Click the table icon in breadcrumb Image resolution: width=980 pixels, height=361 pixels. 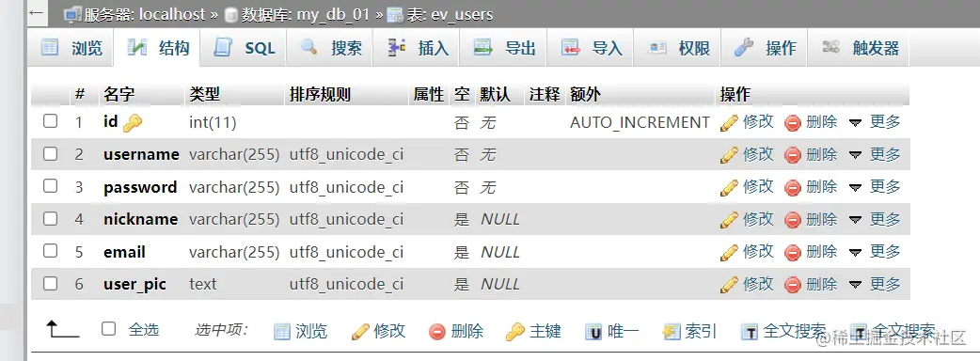(395, 16)
